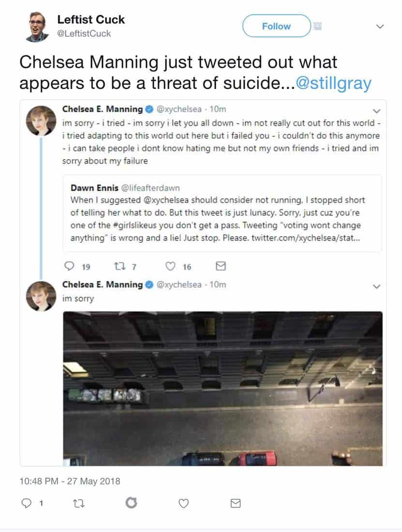
Task: Open Dawn Ennis quoted tweet
Action: click(x=222, y=213)
